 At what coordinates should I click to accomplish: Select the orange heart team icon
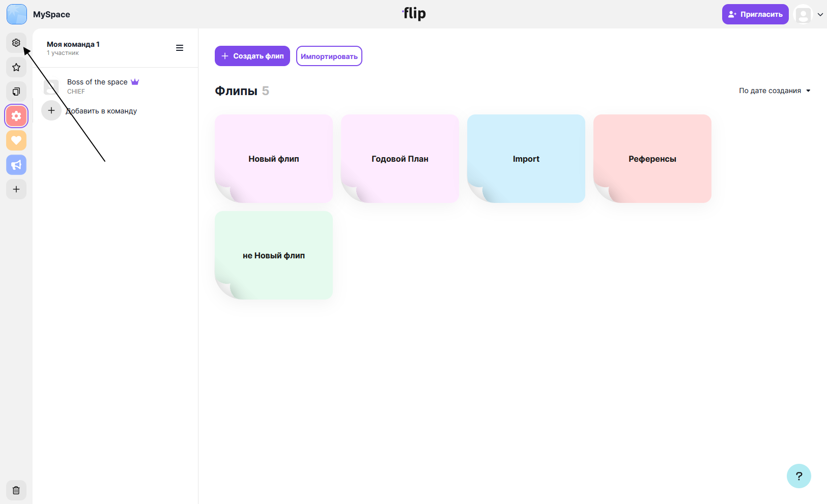(x=16, y=140)
